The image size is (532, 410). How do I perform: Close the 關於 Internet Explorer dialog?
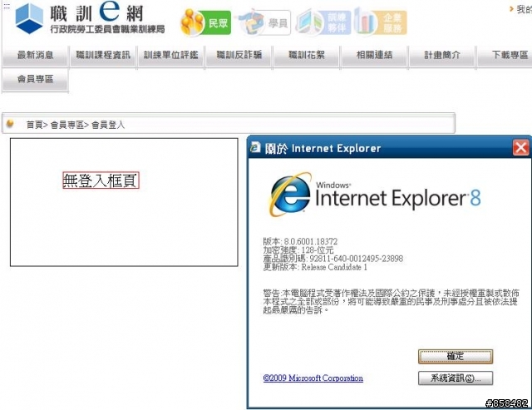tap(521, 148)
